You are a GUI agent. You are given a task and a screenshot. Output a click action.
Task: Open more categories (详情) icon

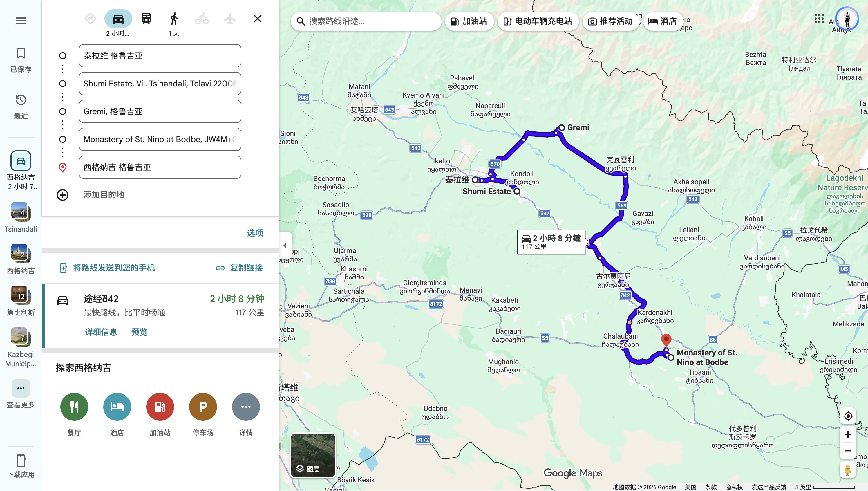246,407
